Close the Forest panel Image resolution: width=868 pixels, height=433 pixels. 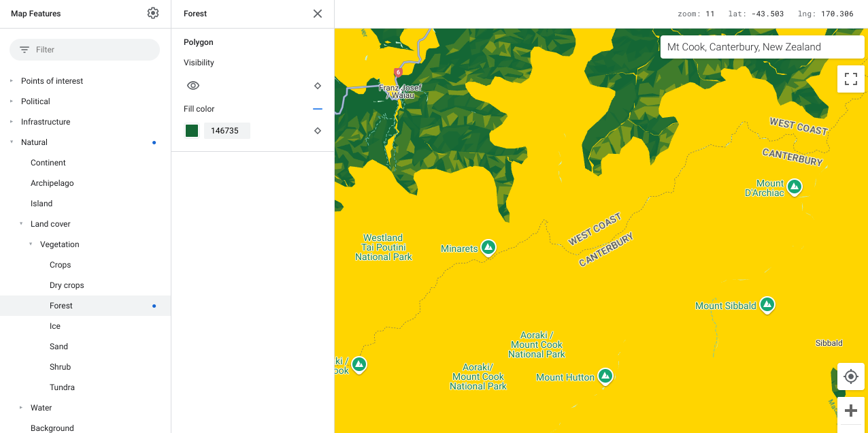click(318, 14)
